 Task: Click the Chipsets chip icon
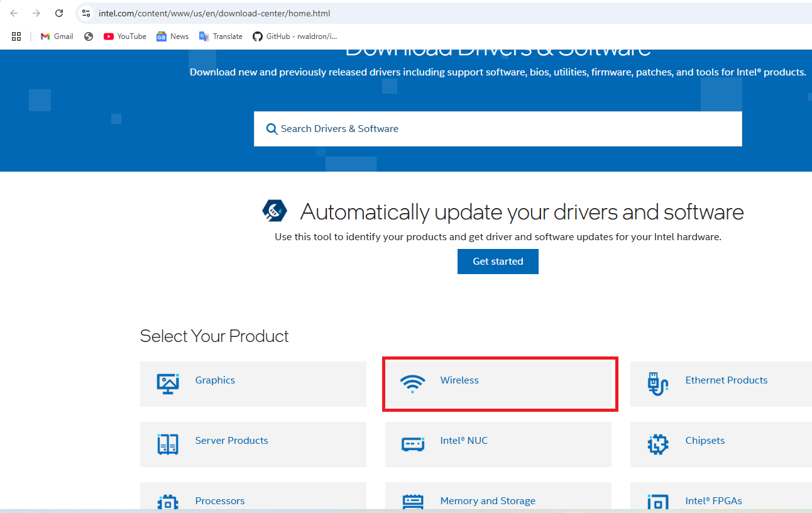click(x=657, y=444)
